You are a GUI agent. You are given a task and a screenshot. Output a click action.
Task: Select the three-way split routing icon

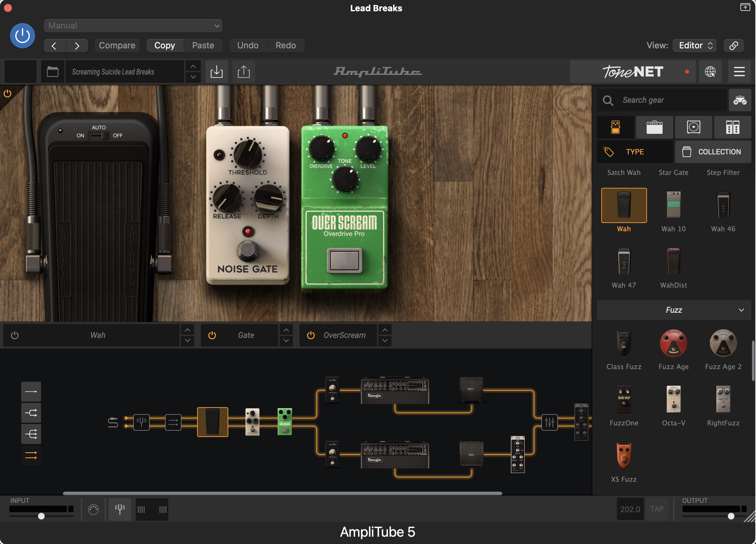(x=31, y=434)
